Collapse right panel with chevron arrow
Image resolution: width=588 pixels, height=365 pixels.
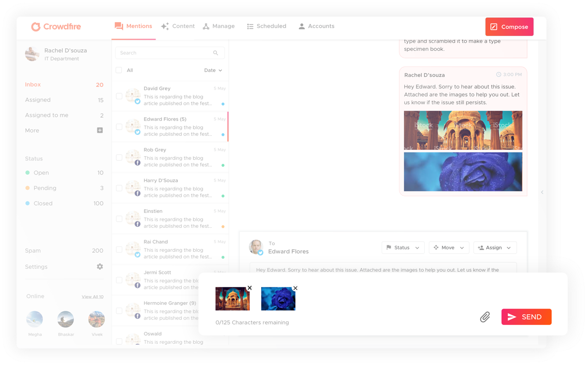(542, 192)
